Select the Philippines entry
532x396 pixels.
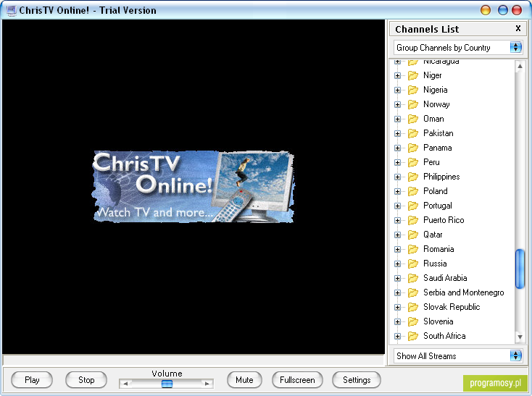click(x=441, y=177)
